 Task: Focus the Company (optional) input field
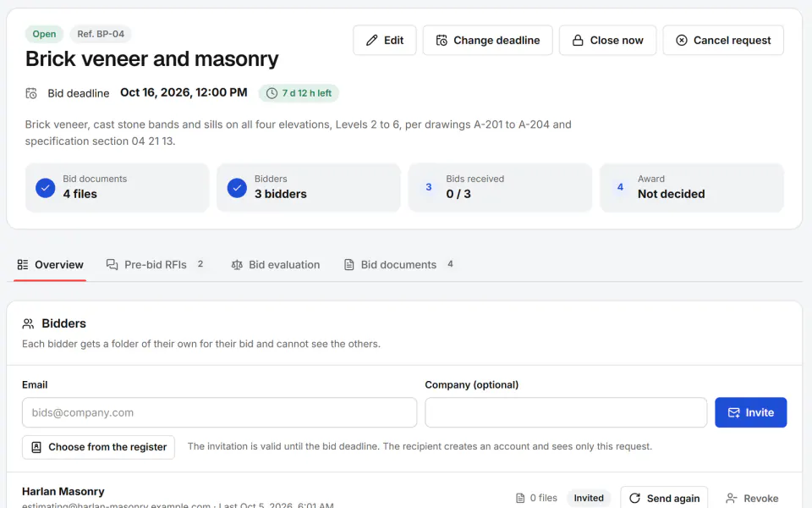click(x=566, y=412)
